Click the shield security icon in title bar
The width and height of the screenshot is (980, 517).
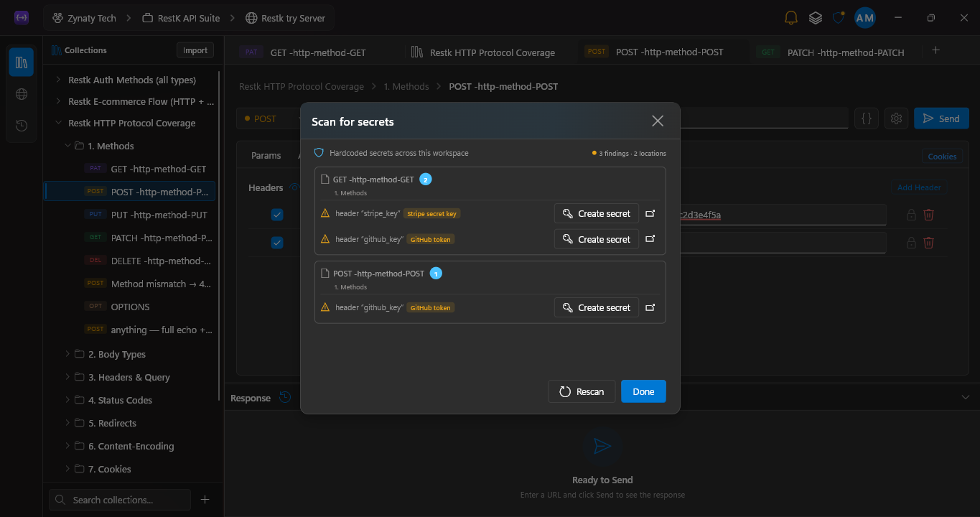(x=839, y=18)
